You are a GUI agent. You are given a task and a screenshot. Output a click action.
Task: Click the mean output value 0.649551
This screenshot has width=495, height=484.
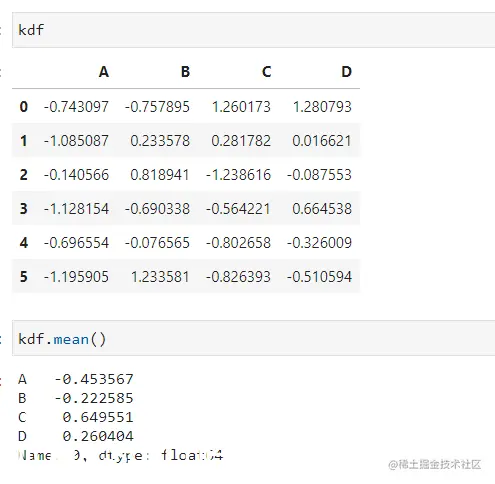click(x=98, y=417)
